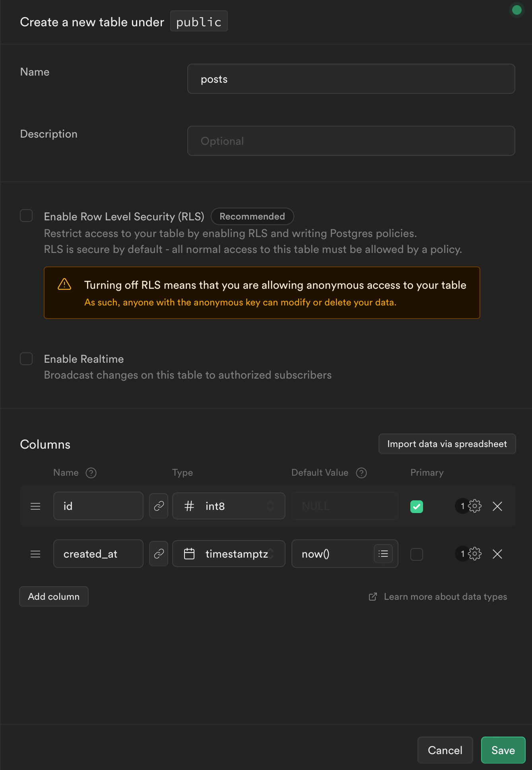Image resolution: width=532 pixels, height=770 pixels.
Task: Click the public schema badge in the title
Action: [199, 21]
